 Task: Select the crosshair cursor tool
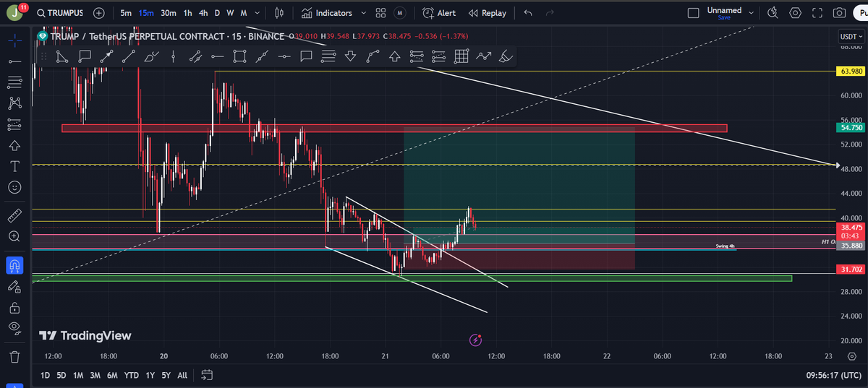(15, 40)
